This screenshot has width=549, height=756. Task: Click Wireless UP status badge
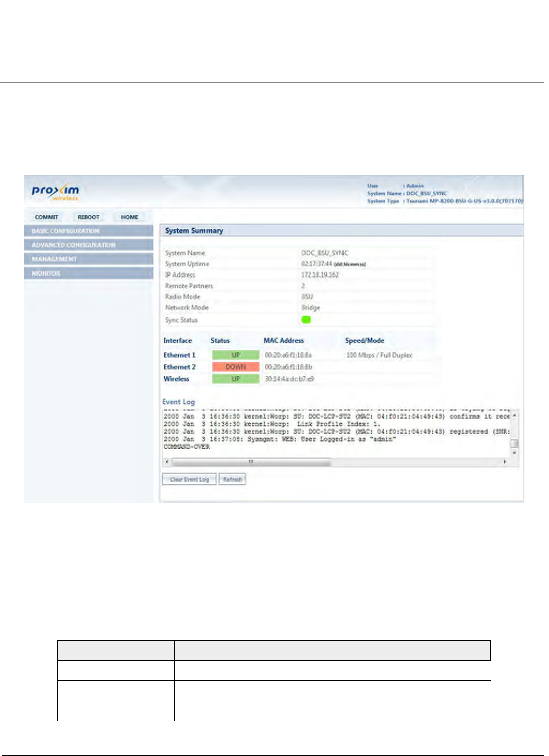[x=236, y=379]
